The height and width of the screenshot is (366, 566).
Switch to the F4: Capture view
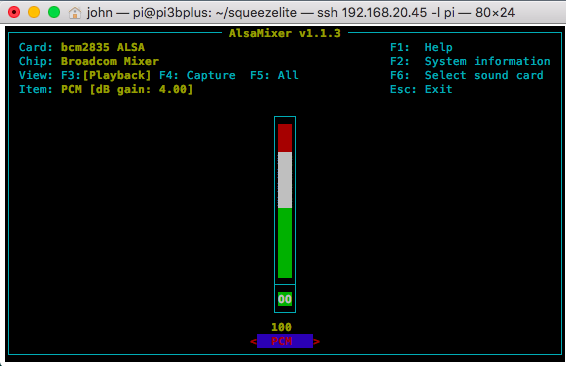[x=197, y=75]
